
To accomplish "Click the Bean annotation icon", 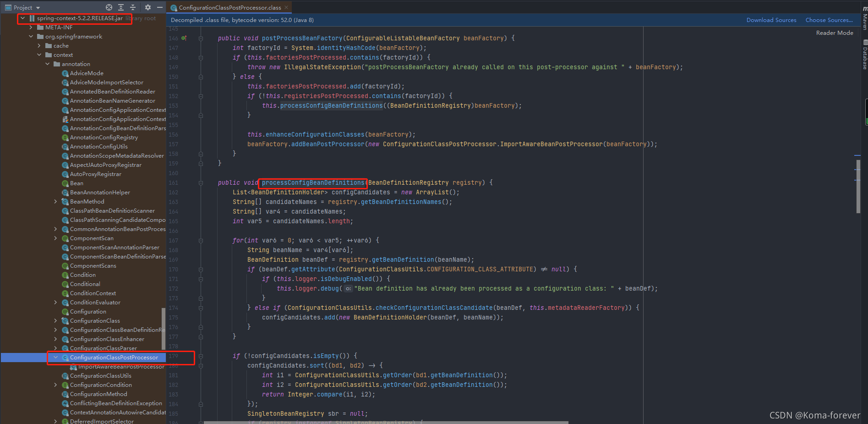I will 66,183.
